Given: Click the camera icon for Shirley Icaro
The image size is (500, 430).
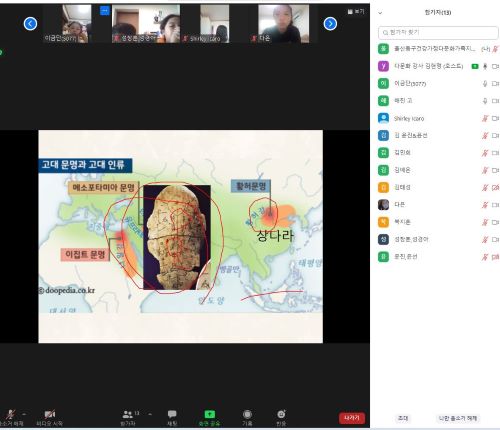Looking at the screenshot, I should coord(495,118).
